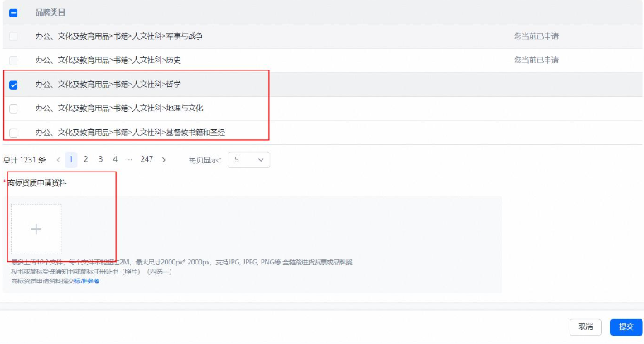Toggle the header select-all checkbox
This screenshot has height=344, width=644.
[x=13, y=13]
